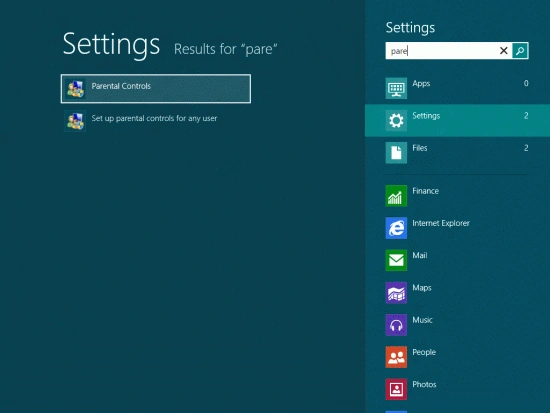Search within the Mail app

pyautogui.click(x=457, y=260)
